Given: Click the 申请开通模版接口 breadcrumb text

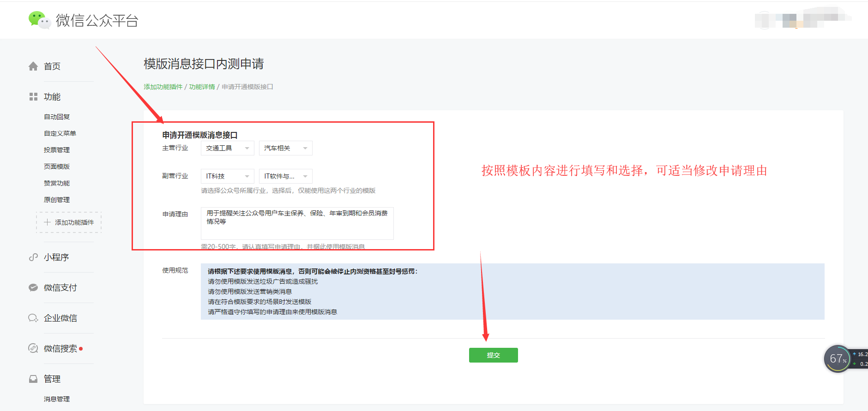Looking at the screenshot, I should click(x=247, y=87).
